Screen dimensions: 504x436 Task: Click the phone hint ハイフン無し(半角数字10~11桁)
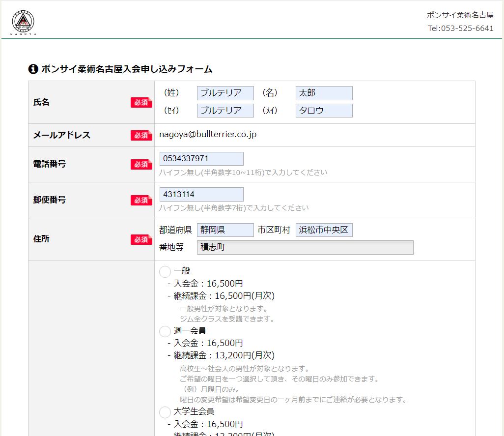click(x=243, y=173)
